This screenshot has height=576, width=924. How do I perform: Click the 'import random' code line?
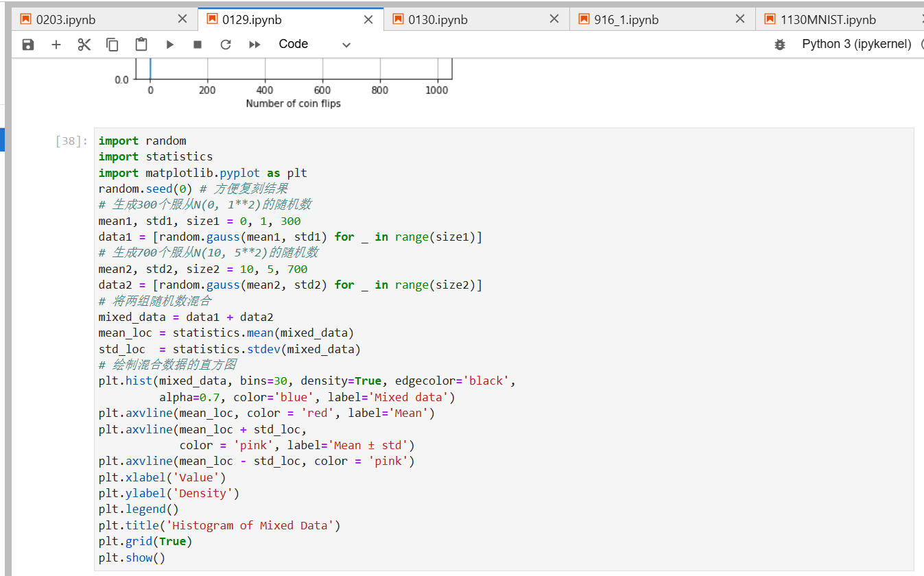[x=142, y=141]
